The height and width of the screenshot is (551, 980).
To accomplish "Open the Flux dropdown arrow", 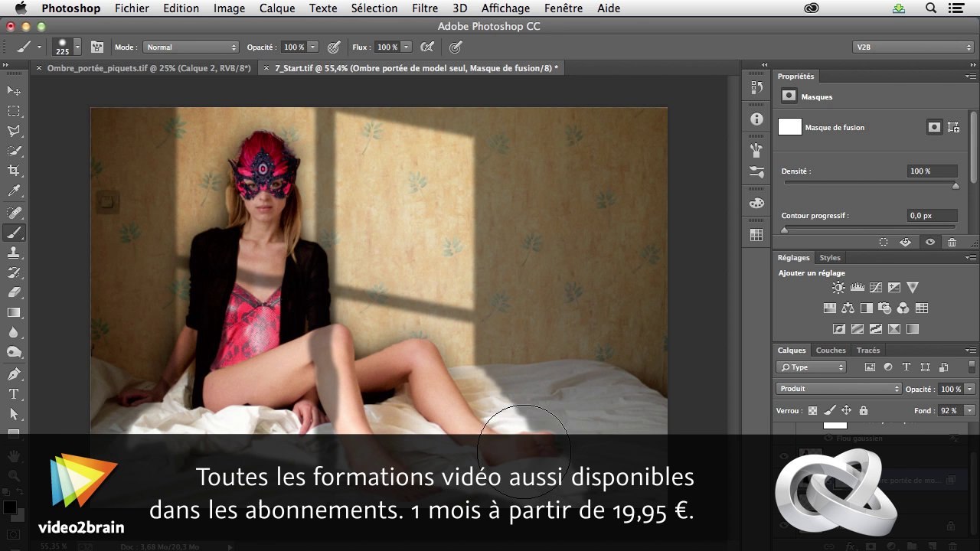I will [x=406, y=47].
